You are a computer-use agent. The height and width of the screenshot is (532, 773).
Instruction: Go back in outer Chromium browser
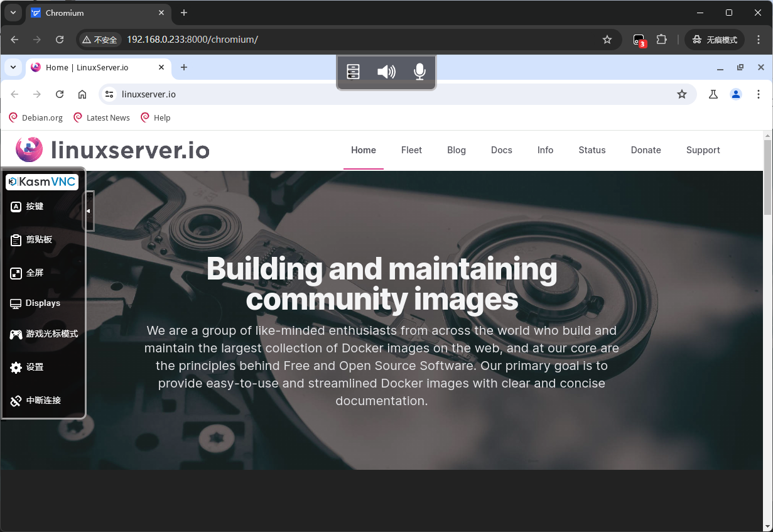(14, 40)
